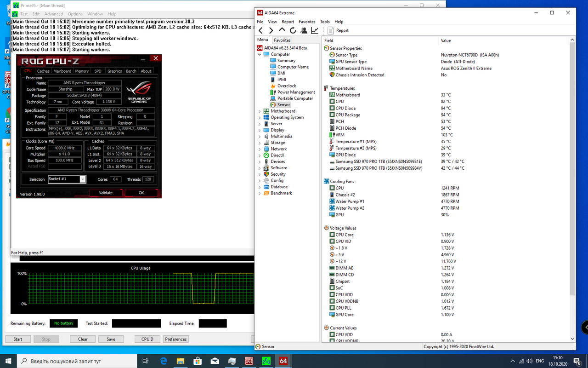588x368 pixels.
Task: Select the Sensor node in the AIDA64 tree
Action: [283, 105]
